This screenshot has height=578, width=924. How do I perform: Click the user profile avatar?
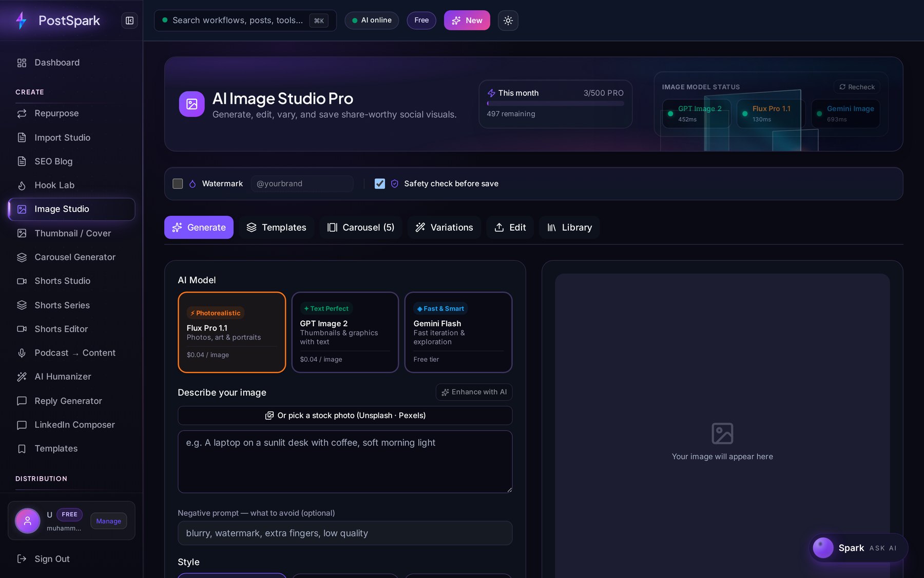pos(28,521)
